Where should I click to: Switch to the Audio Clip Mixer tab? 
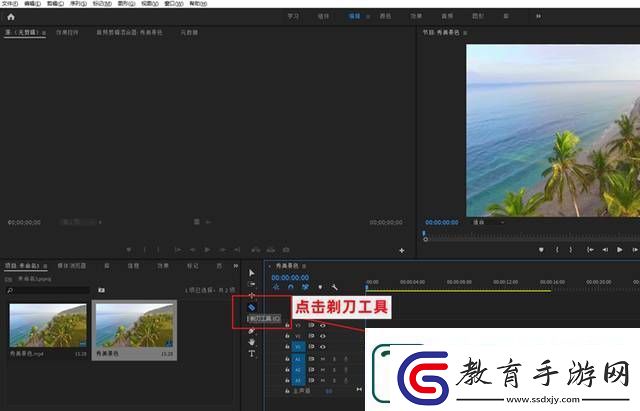129,32
